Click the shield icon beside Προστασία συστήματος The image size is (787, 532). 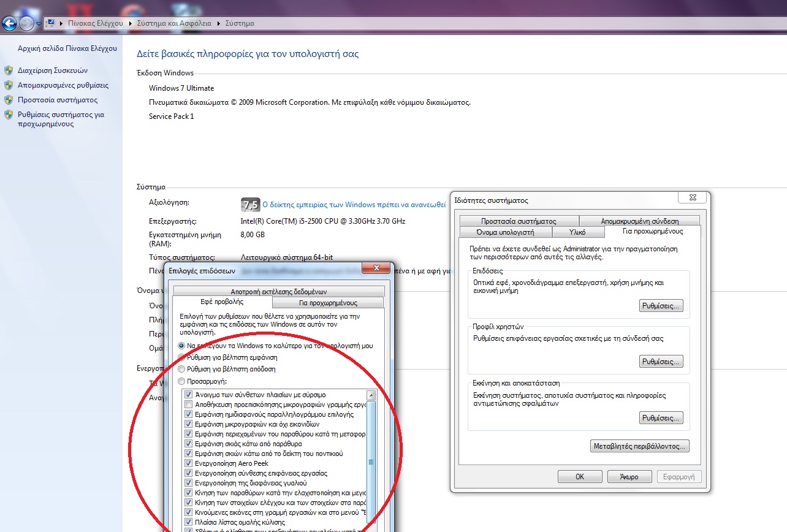click(9, 100)
